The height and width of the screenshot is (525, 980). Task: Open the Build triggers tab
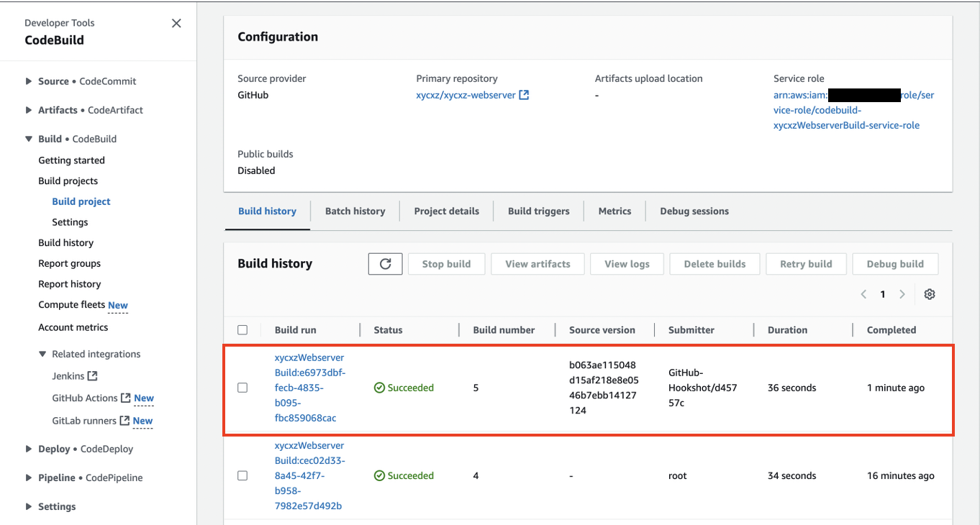[538, 211]
